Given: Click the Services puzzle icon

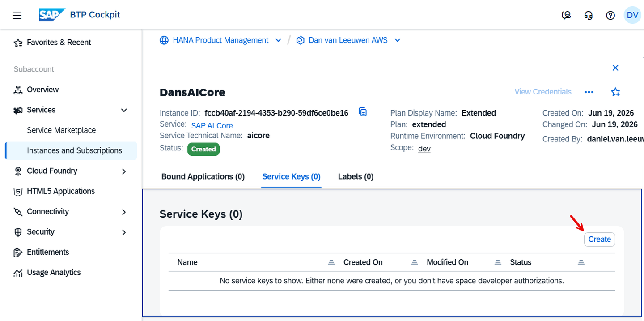Looking at the screenshot, I should tap(18, 110).
